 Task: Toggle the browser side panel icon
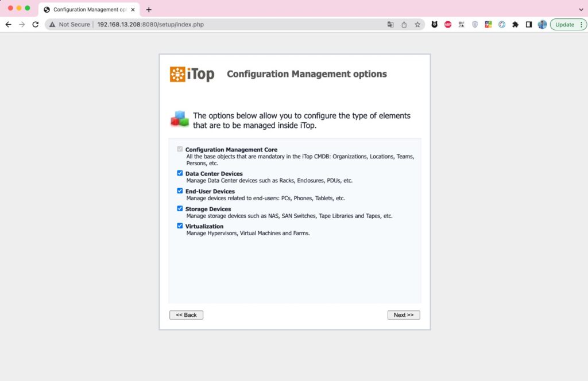click(529, 25)
